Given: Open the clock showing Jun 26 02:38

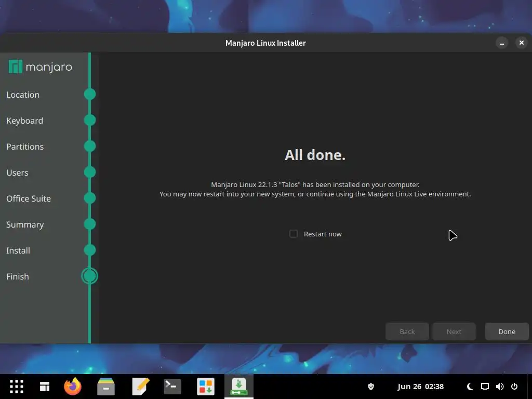Looking at the screenshot, I should pyautogui.click(x=420, y=387).
